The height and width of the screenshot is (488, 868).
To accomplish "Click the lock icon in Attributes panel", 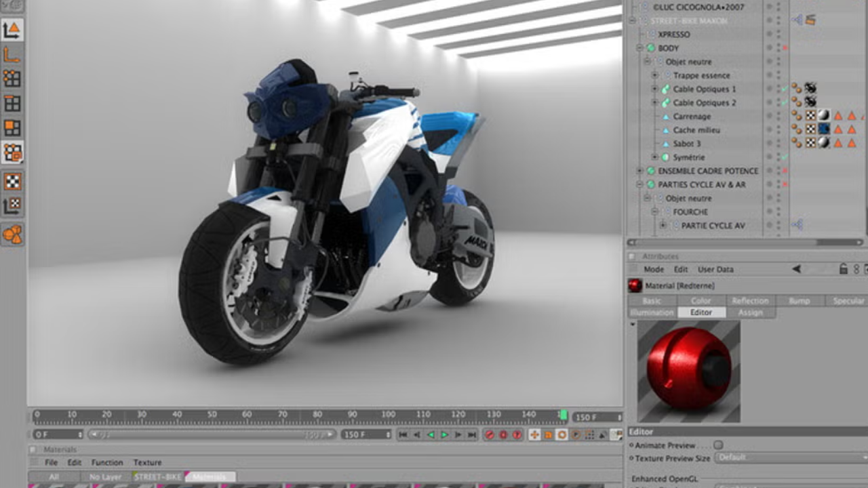I will point(843,269).
